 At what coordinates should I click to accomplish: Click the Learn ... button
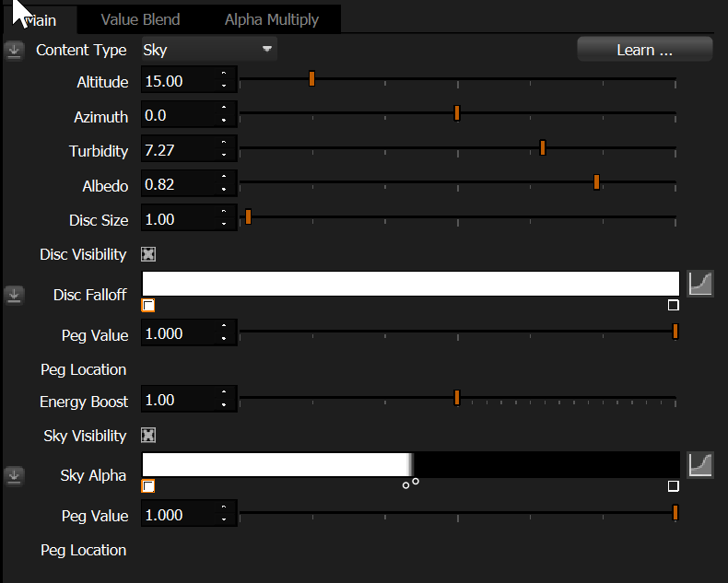(x=644, y=50)
